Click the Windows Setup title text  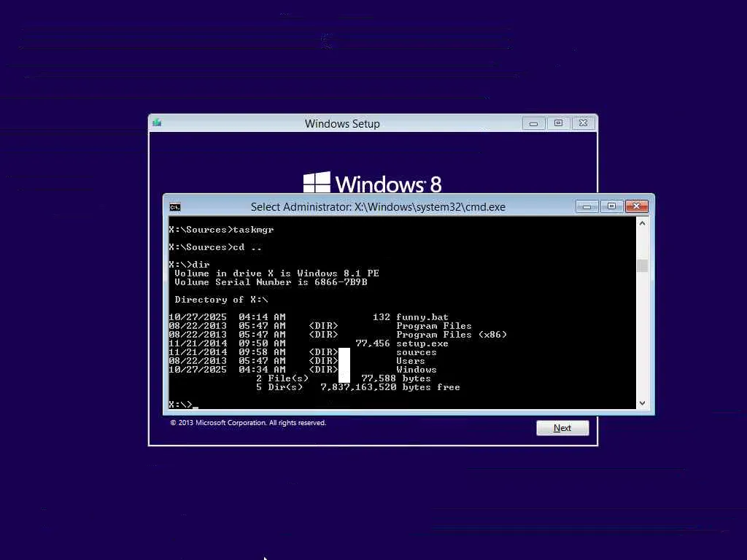tap(342, 124)
